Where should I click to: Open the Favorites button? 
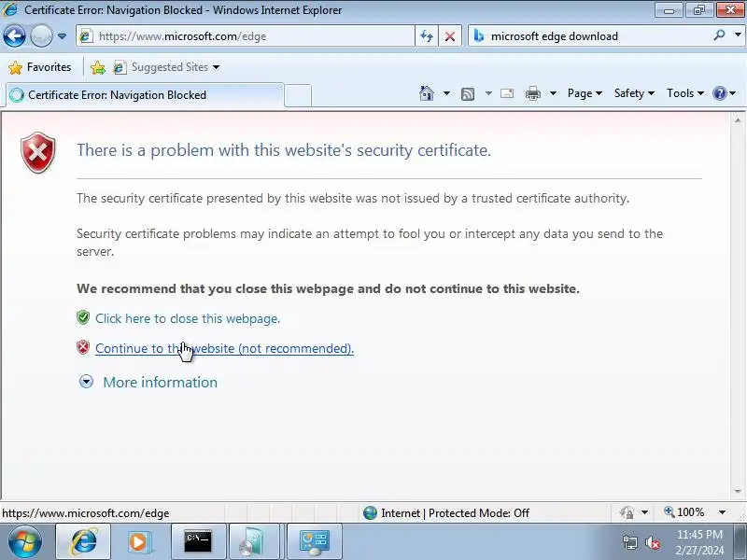(x=40, y=67)
